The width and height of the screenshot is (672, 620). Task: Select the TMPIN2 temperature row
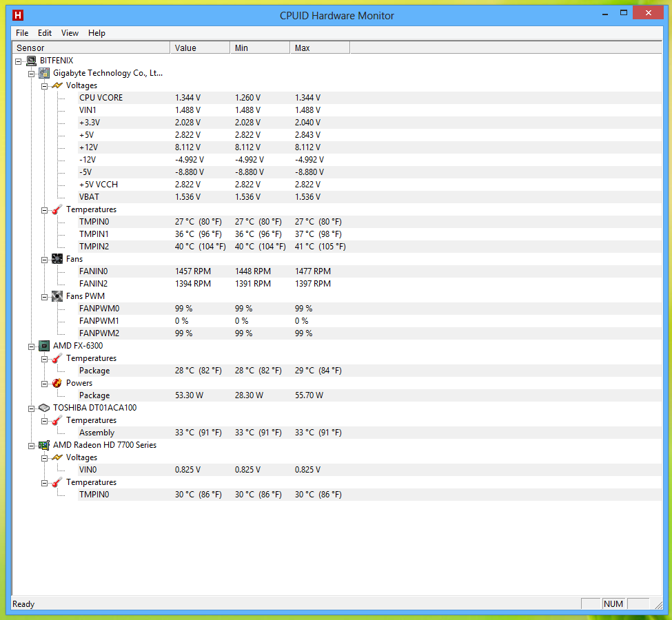pyautogui.click(x=369, y=247)
